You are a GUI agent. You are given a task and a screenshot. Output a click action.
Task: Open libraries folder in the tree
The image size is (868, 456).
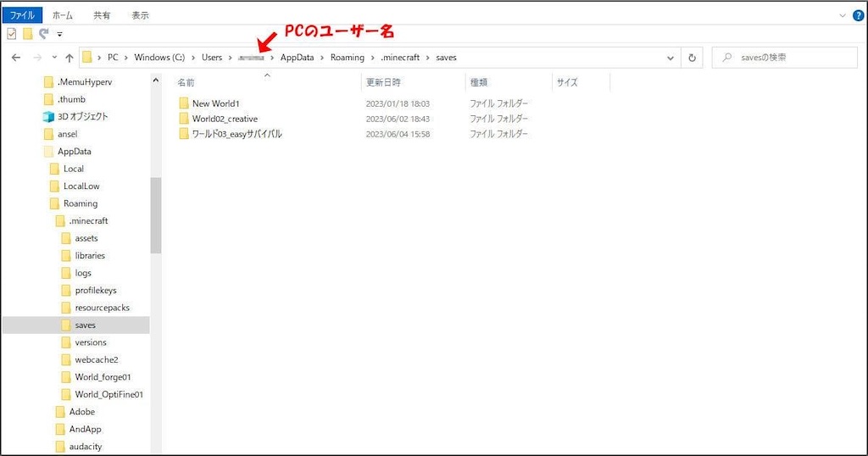click(x=90, y=256)
